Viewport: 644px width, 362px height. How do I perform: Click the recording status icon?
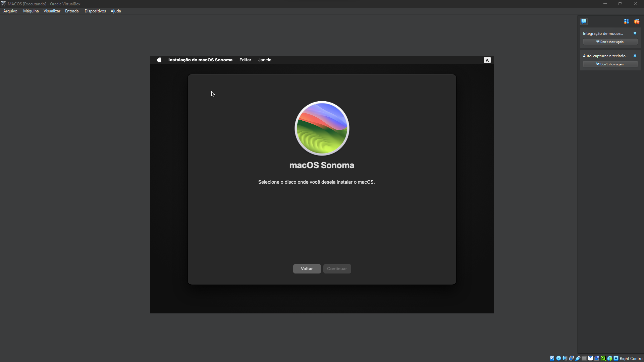pyautogui.click(x=597, y=358)
